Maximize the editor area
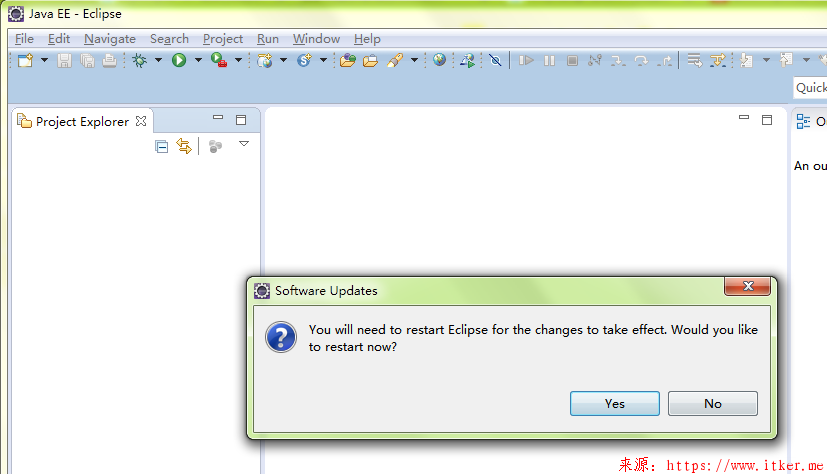 point(767,120)
